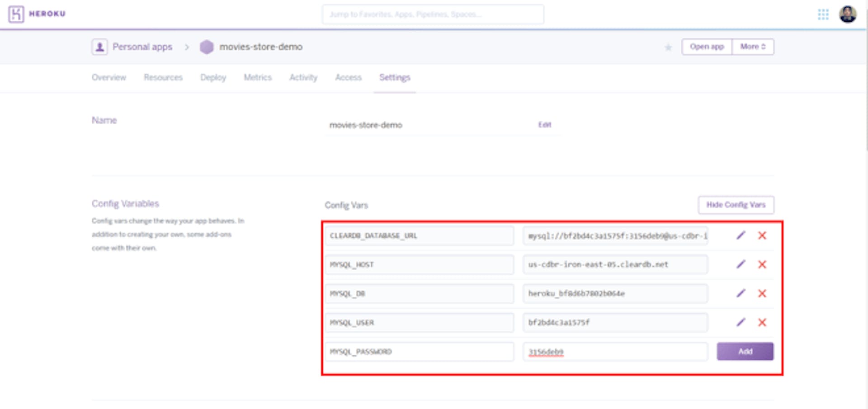Screen dimensions: 868x409
Task: Edit the MYSQL_DB variable with pencil icon
Action: (x=741, y=293)
